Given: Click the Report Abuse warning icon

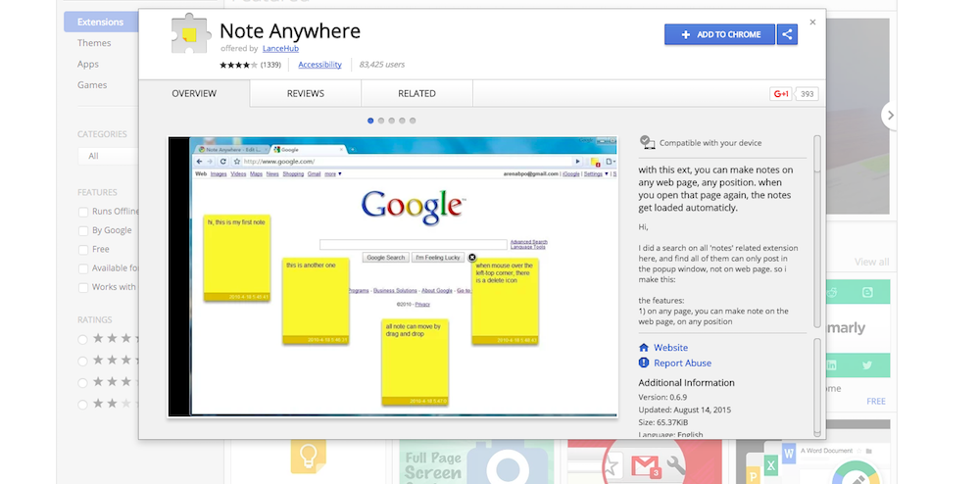Looking at the screenshot, I should (644, 363).
